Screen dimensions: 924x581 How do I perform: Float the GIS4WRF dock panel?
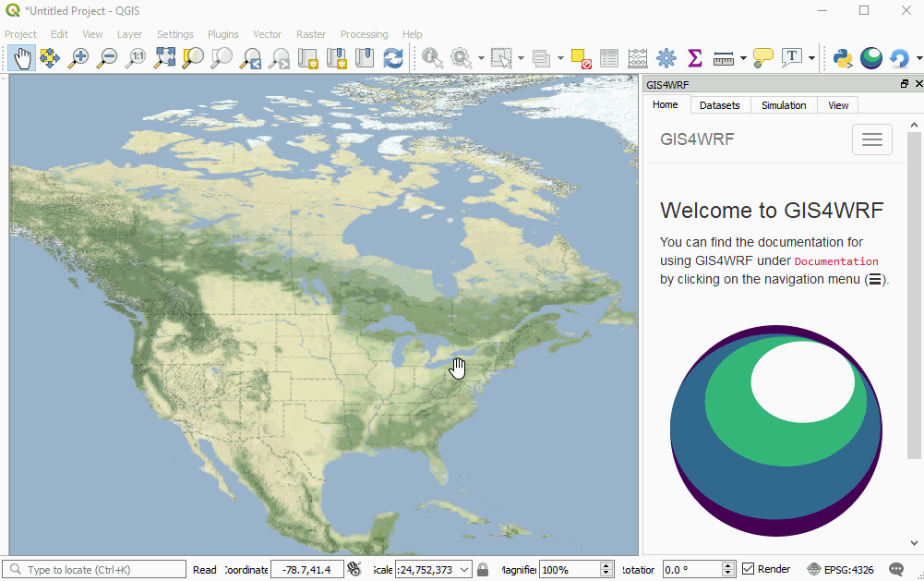(x=905, y=84)
